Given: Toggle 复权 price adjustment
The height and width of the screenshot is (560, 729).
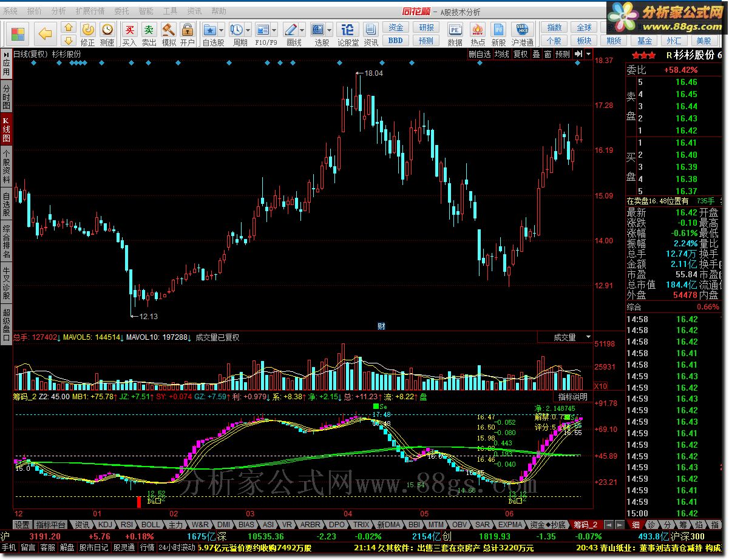Looking at the screenshot, I should [x=520, y=54].
